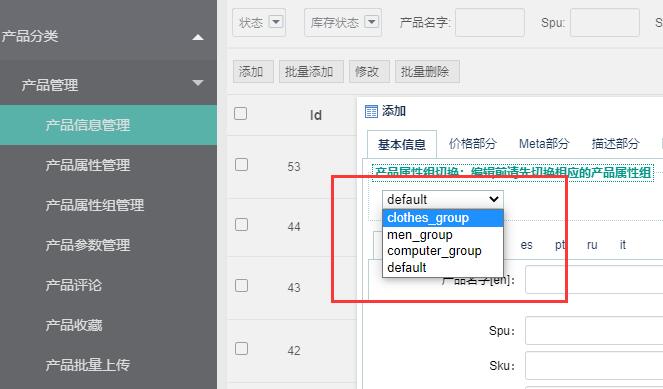Viewport: 663px width, 389px height.
Task: Check the row with Id 44
Action: tap(241, 225)
